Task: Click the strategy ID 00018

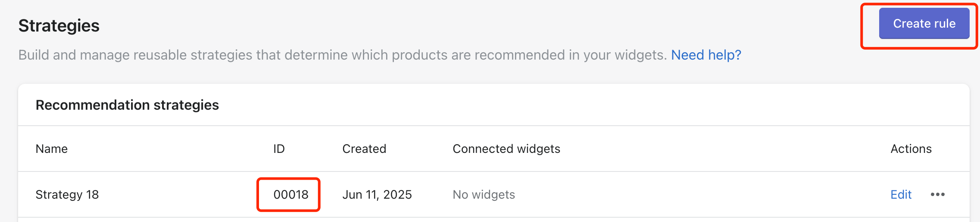Action: point(291,195)
